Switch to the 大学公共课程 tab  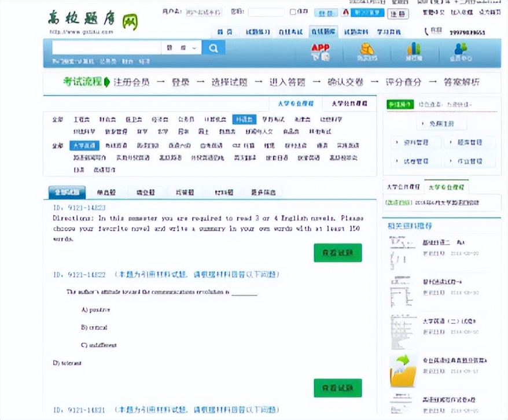(348, 104)
